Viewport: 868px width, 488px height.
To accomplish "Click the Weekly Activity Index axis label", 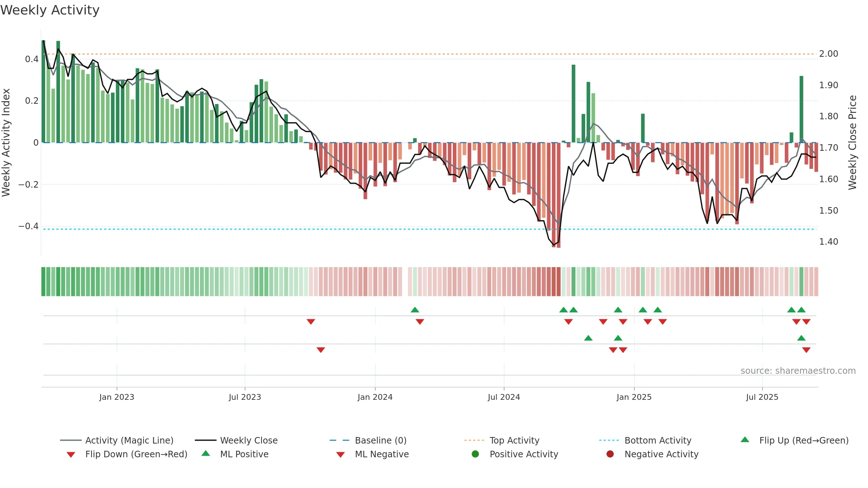I will 6,142.
